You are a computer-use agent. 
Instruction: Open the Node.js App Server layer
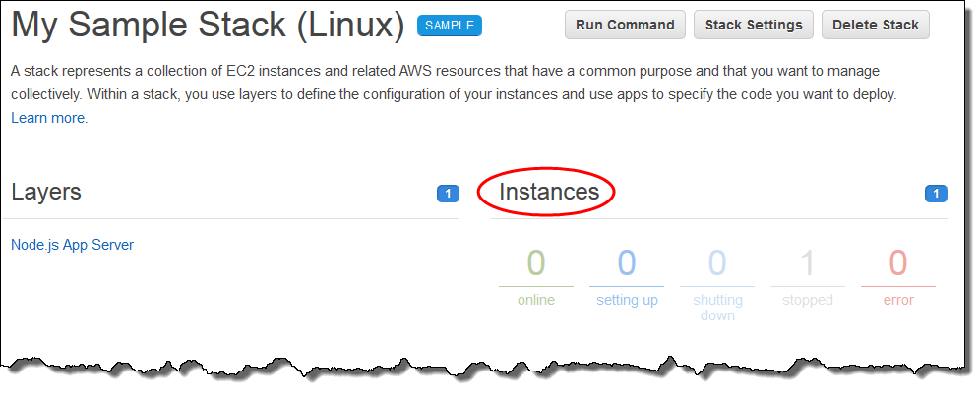72,245
